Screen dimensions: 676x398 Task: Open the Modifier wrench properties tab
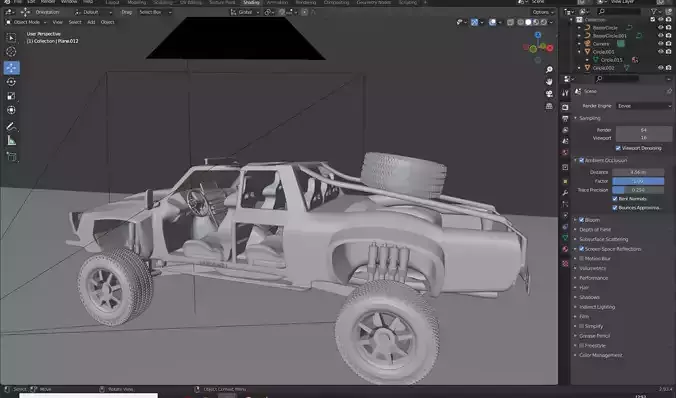tap(565, 193)
